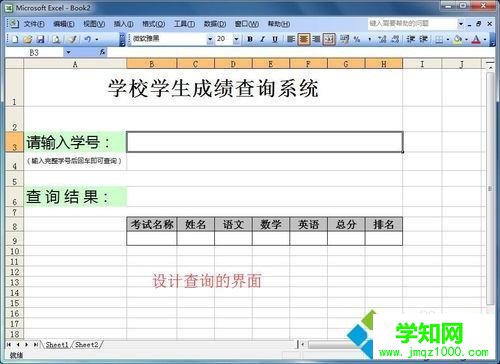Toggle Merge and Center button
The width and height of the screenshot is (500, 364).
coord(329,39)
